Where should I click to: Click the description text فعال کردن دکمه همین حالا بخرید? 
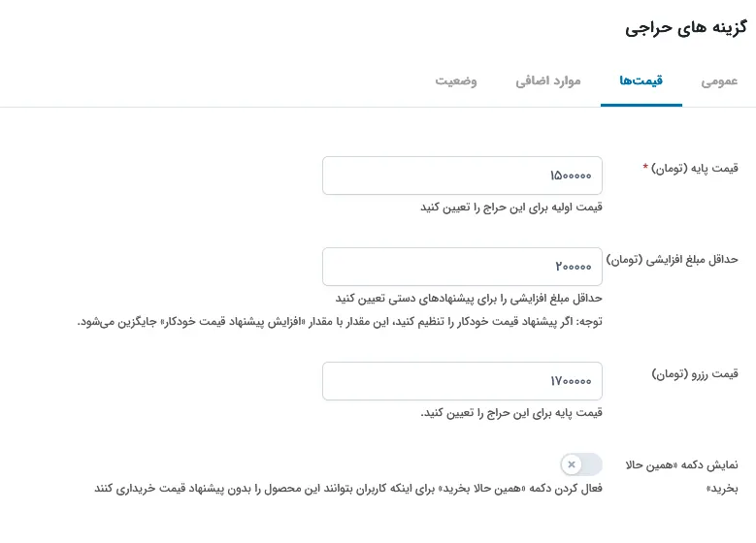(x=348, y=489)
